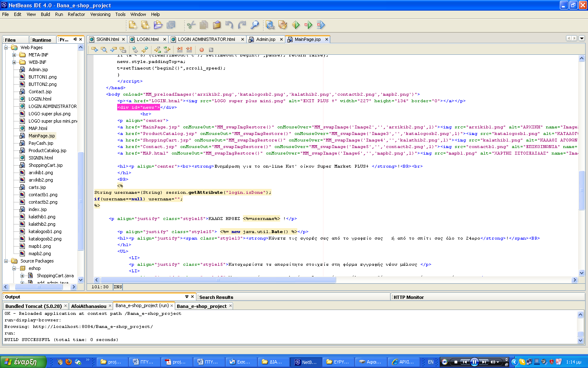Image resolution: width=588 pixels, height=368 pixels.
Task: Click the Cut scissors icon
Action: pos(191,25)
